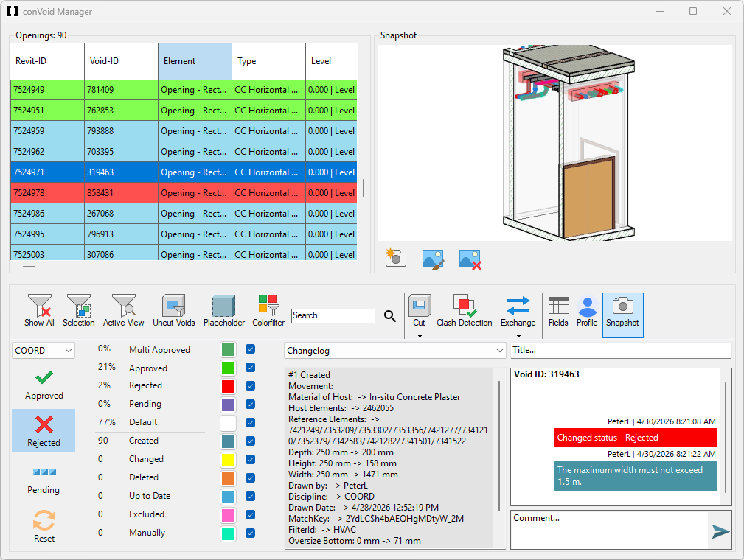Open the Profile panel
Viewport: 744px width, 560px height.
click(x=587, y=310)
